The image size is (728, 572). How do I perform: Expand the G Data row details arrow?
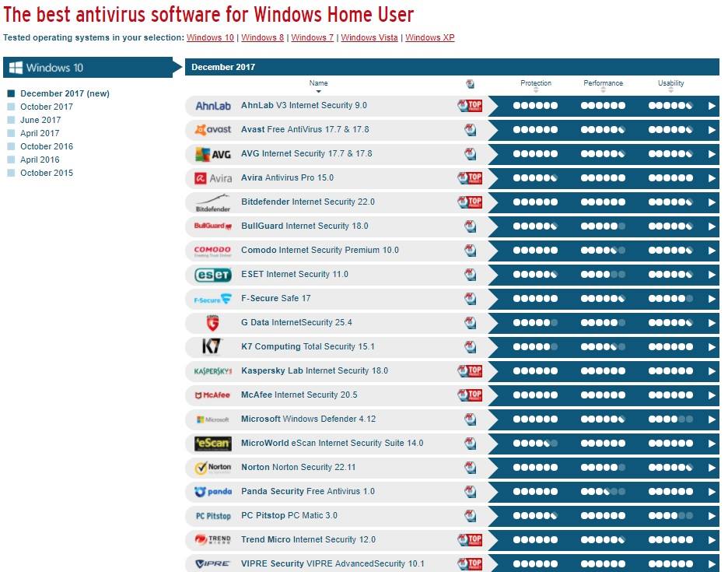(x=712, y=323)
